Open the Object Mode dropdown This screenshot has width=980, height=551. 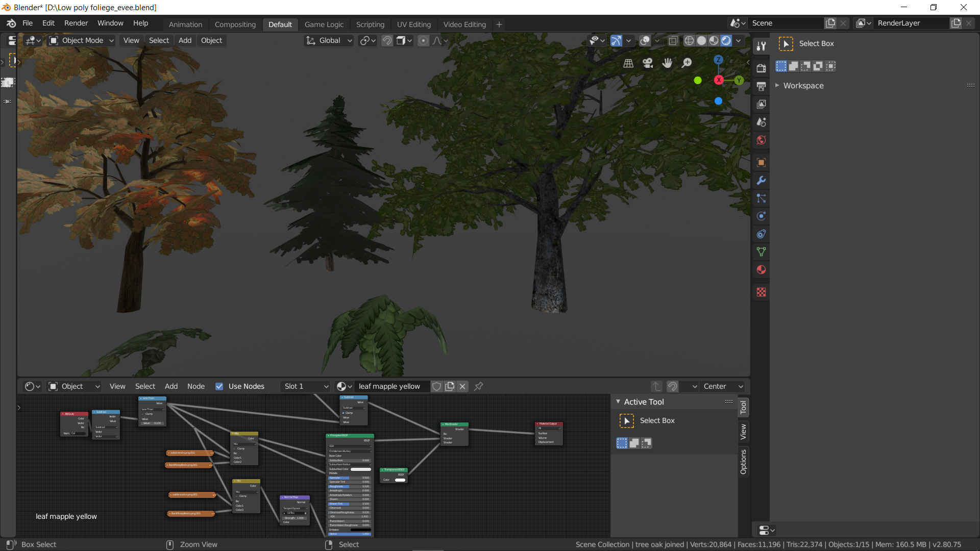tap(82, 40)
